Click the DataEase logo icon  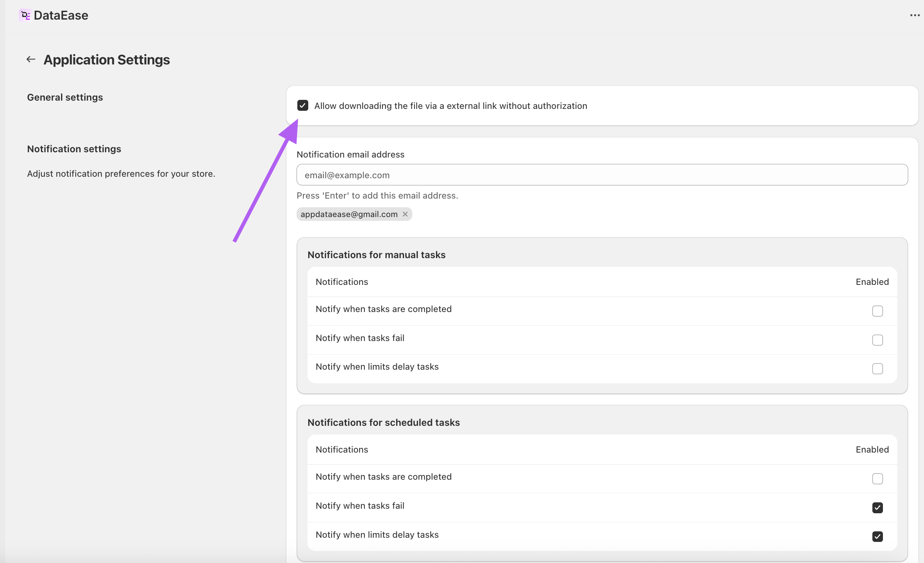click(25, 15)
